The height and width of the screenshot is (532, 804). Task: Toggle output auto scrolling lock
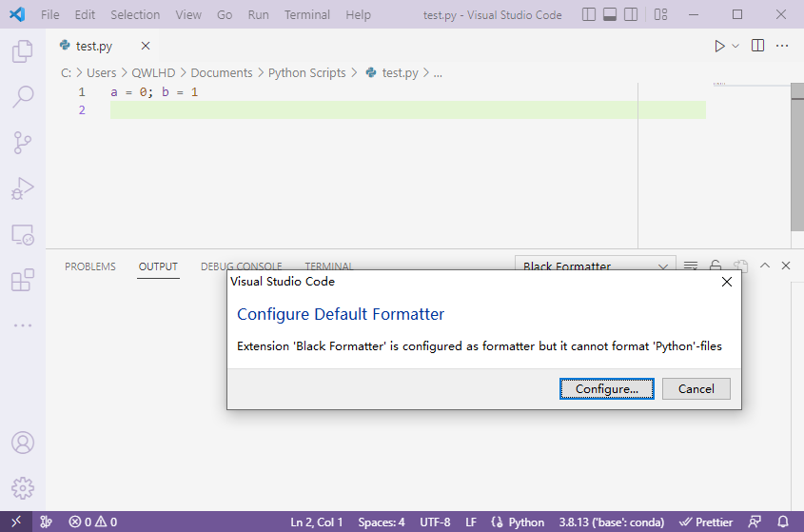tap(716, 266)
